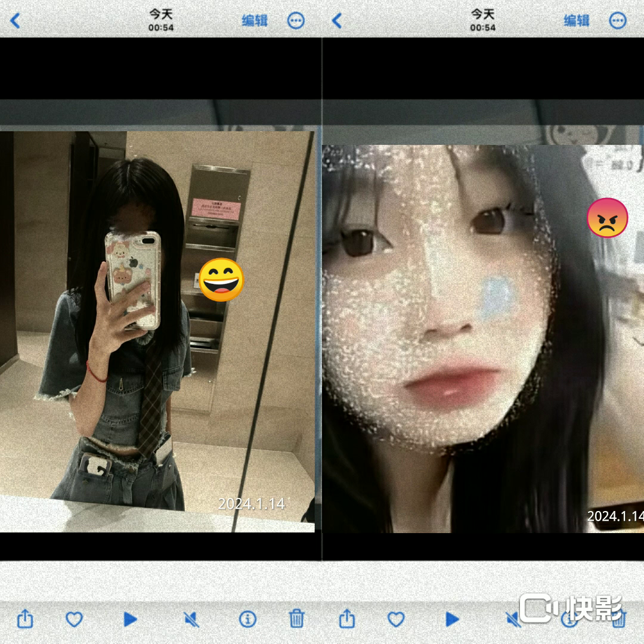The height and width of the screenshot is (644, 644).
Task: Tap the 快影 watermark logo
Action: (x=571, y=608)
